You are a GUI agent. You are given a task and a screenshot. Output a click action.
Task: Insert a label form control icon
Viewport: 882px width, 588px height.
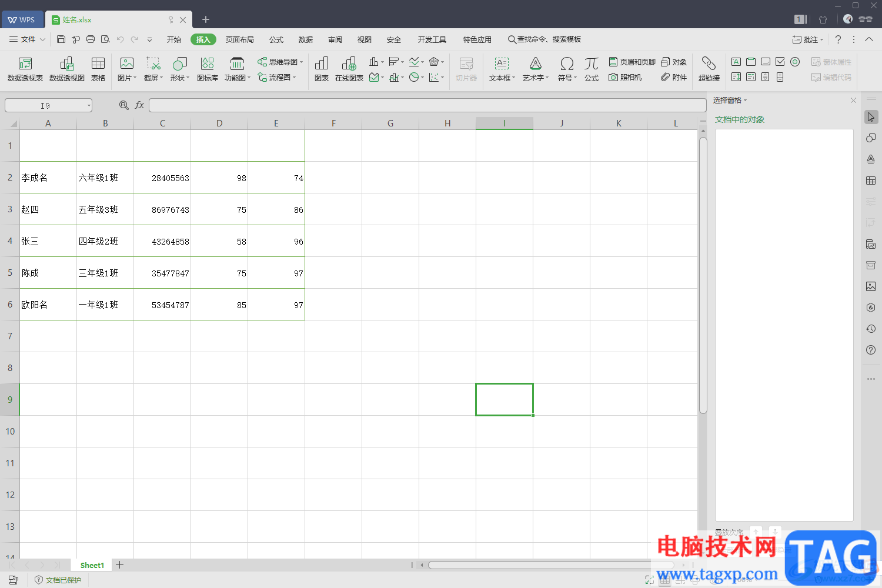[x=736, y=62]
